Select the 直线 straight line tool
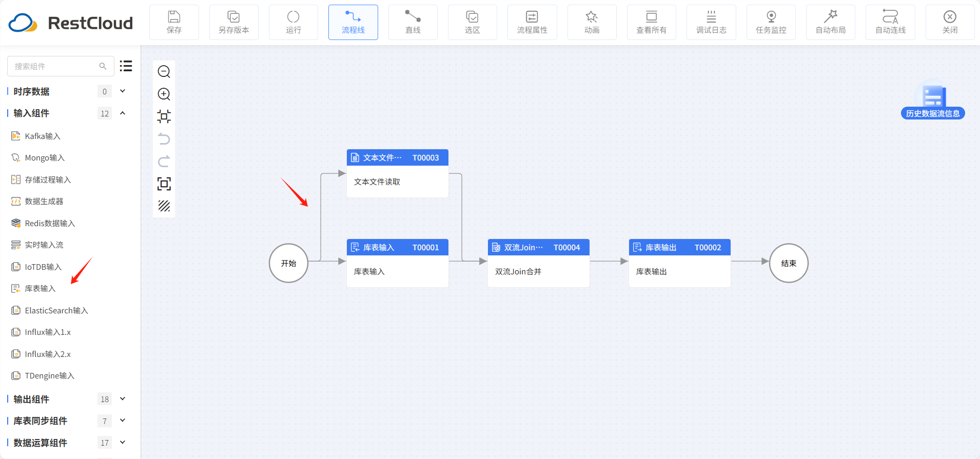This screenshot has height=459, width=980. (x=413, y=23)
